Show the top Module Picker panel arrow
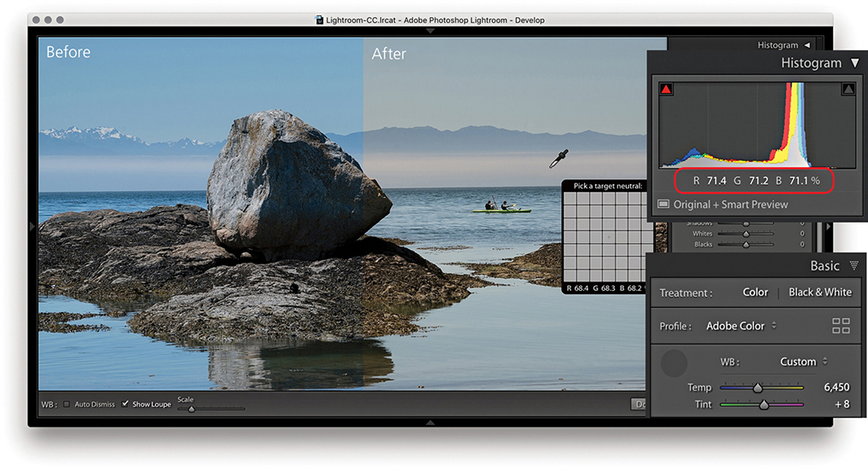This screenshot has width=868, height=469. point(430,31)
